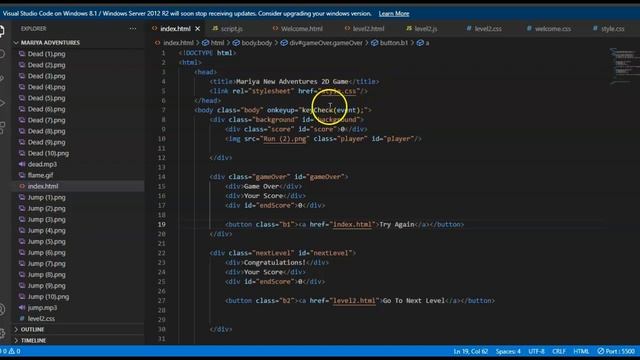Close the index.html editor tab
Image resolution: width=640 pixels, height=360 pixels.
click(198, 29)
